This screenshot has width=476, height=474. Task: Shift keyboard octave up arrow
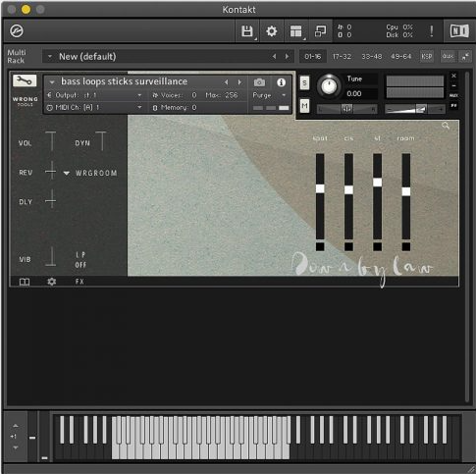pos(16,426)
